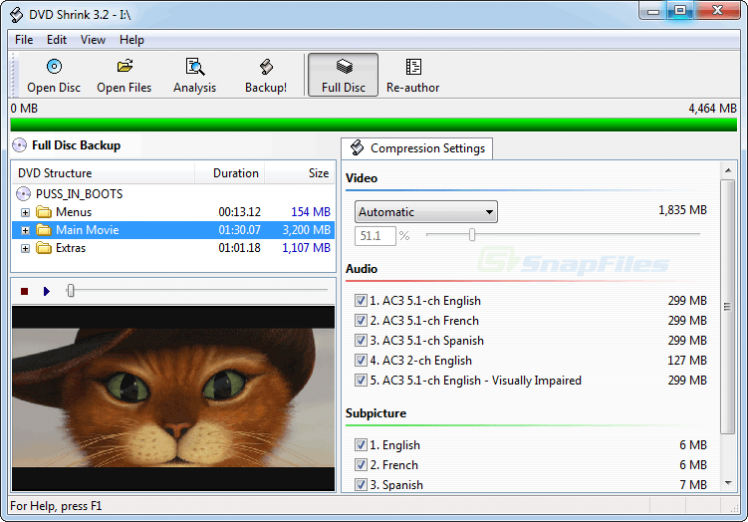Disable the Spanish subpicture checkbox
The image size is (748, 522).
[x=361, y=485]
